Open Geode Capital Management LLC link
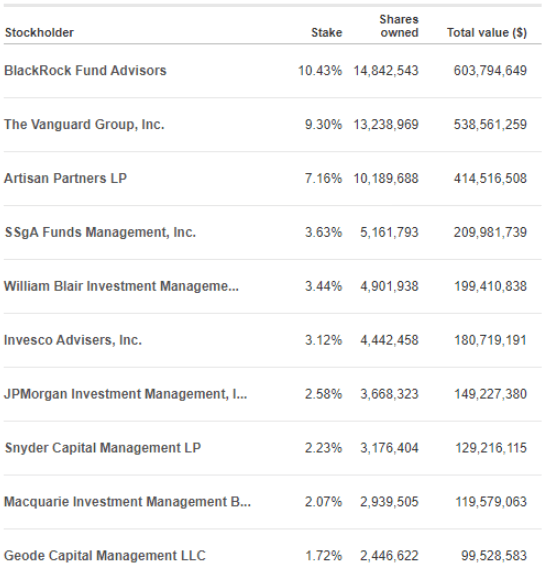Screen dimensions: 545x569 105,556
